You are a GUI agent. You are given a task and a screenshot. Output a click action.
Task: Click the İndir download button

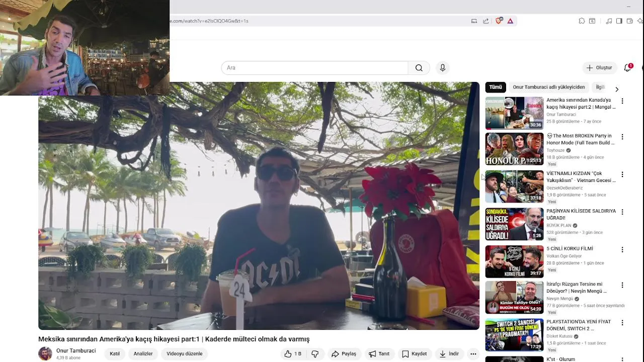(449, 354)
